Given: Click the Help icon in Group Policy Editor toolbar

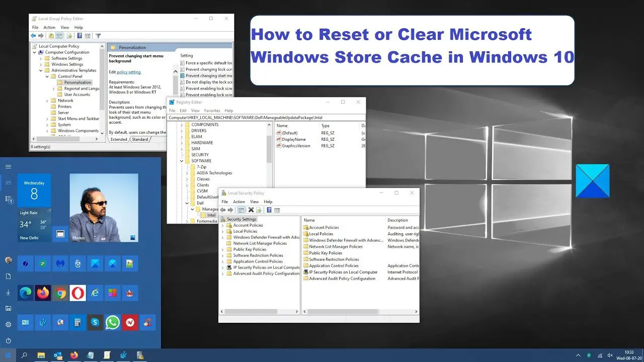Looking at the screenshot, I should (x=79, y=36).
